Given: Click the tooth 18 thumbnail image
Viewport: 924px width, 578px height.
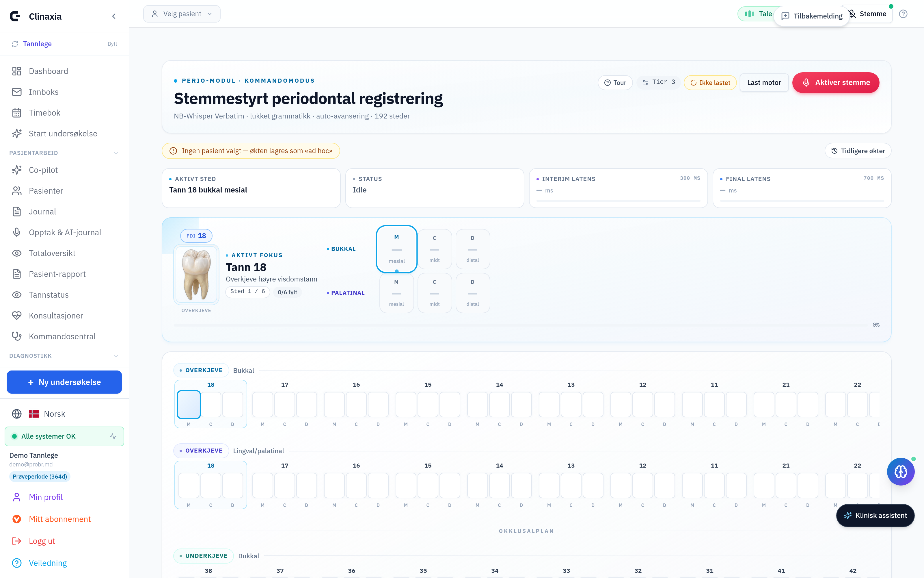Looking at the screenshot, I should (196, 274).
